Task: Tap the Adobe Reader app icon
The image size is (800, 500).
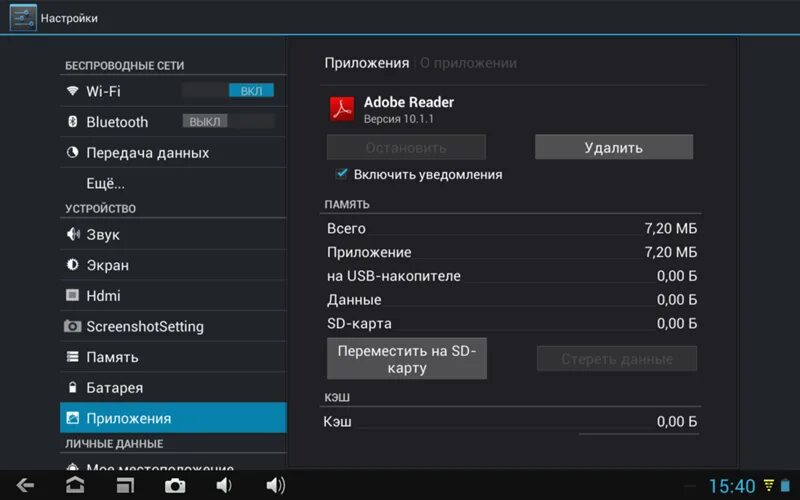Action: [x=342, y=109]
